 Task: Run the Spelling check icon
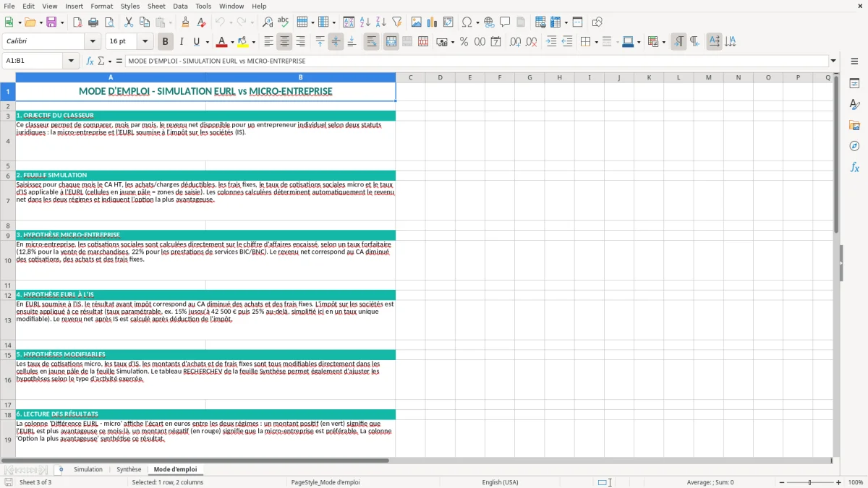click(283, 22)
